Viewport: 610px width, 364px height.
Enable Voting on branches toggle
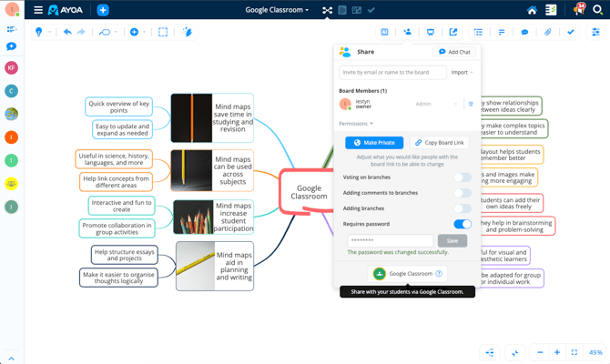tap(463, 177)
